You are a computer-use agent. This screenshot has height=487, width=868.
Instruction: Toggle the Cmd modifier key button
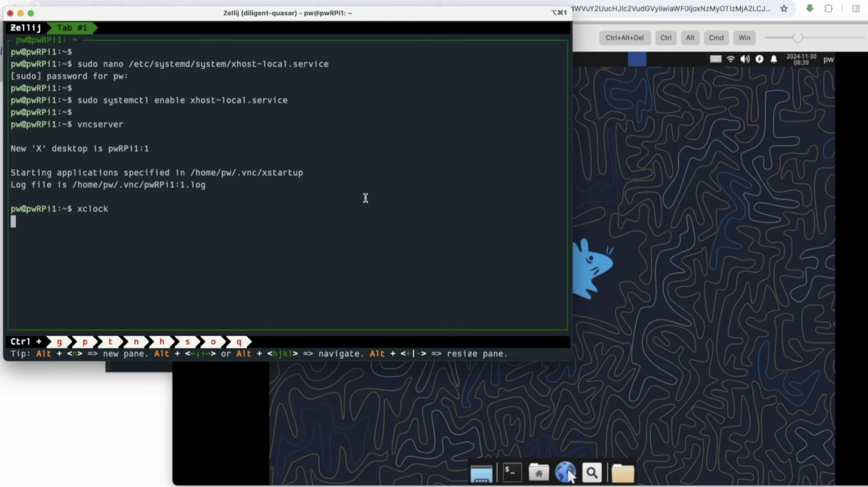click(716, 38)
